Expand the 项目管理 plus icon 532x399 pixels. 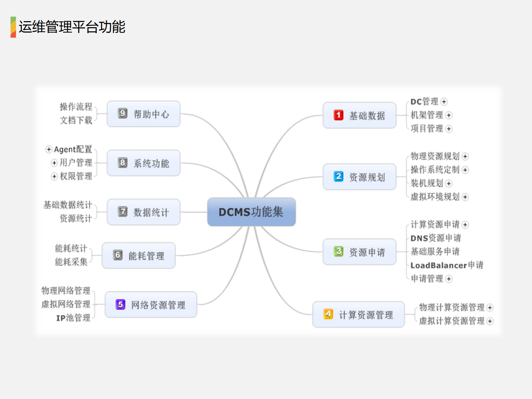(x=449, y=129)
